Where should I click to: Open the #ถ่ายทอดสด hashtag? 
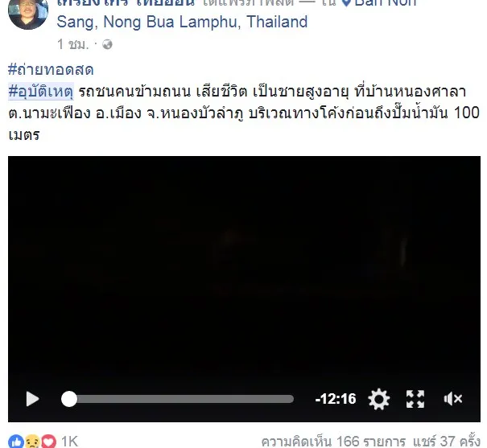coord(51,69)
